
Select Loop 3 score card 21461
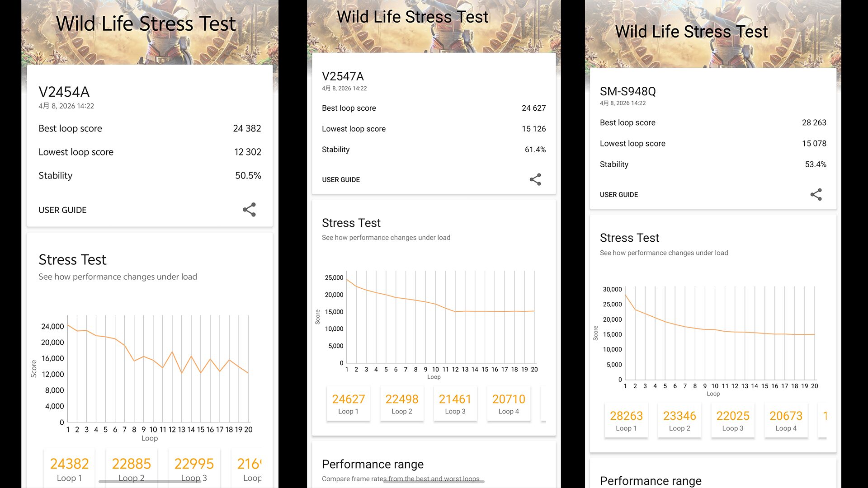pyautogui.click(x=455, y=404)
